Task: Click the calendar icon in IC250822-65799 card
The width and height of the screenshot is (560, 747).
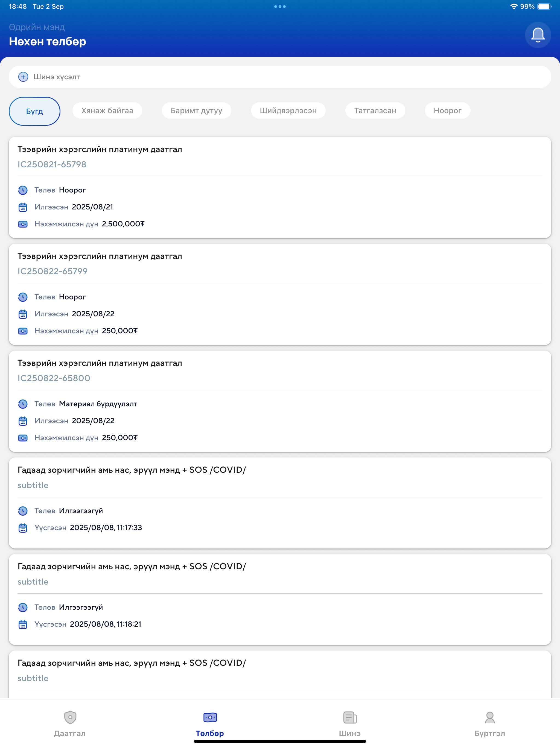Action: coord(23,314)
